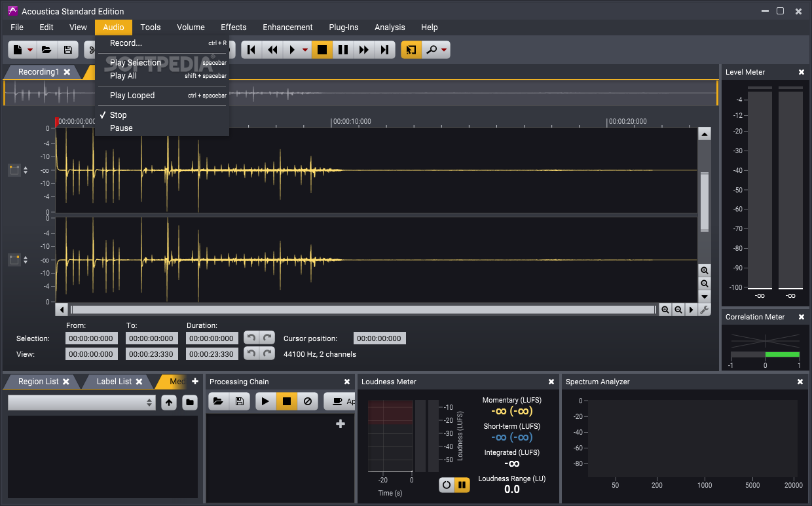Screen dimensions: 812x506
Task: Jump to start with skip-back transport button
Action: tap(251, 50)
